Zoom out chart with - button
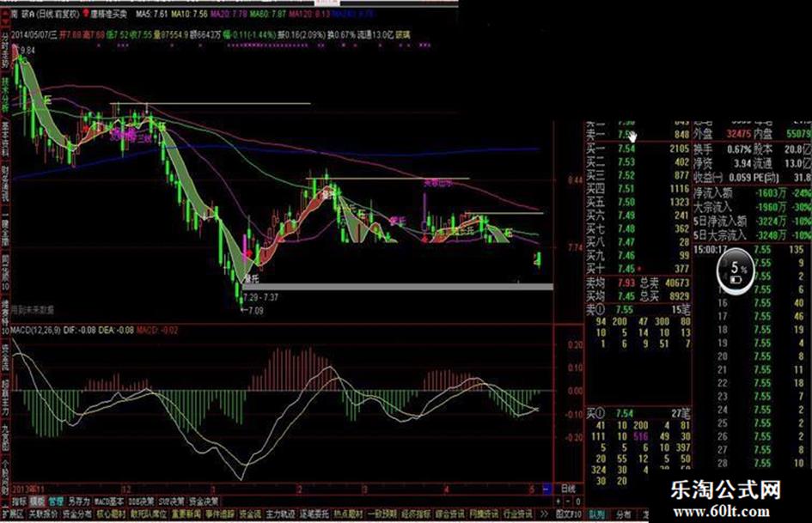 (x=568, y=502)
